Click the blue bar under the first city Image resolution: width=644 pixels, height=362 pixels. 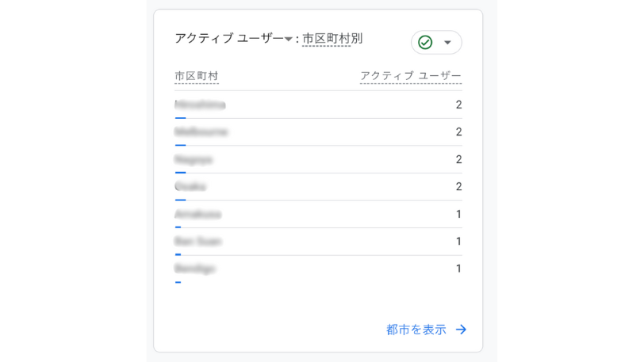(180, 118)
